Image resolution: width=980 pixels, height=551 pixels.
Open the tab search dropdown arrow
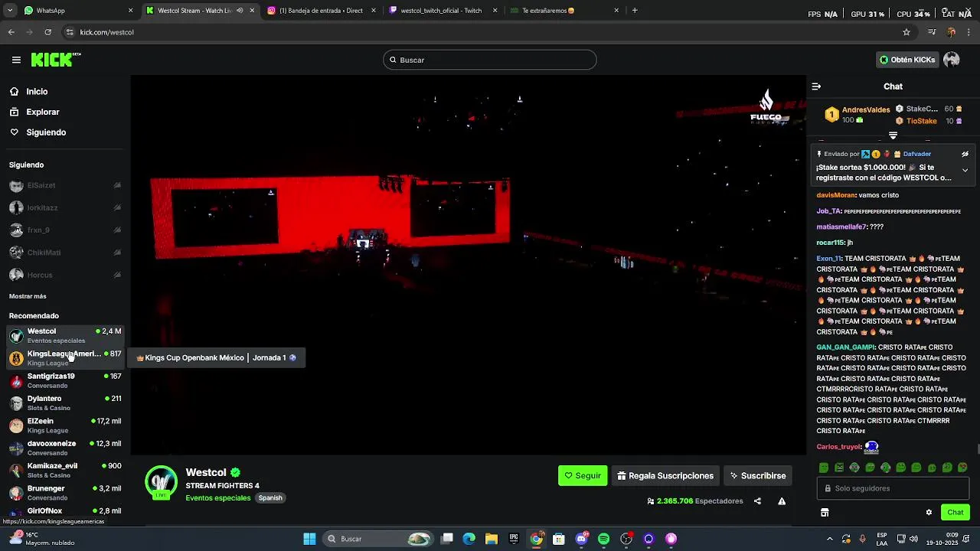pyautogui.click(x=9, y=11)
